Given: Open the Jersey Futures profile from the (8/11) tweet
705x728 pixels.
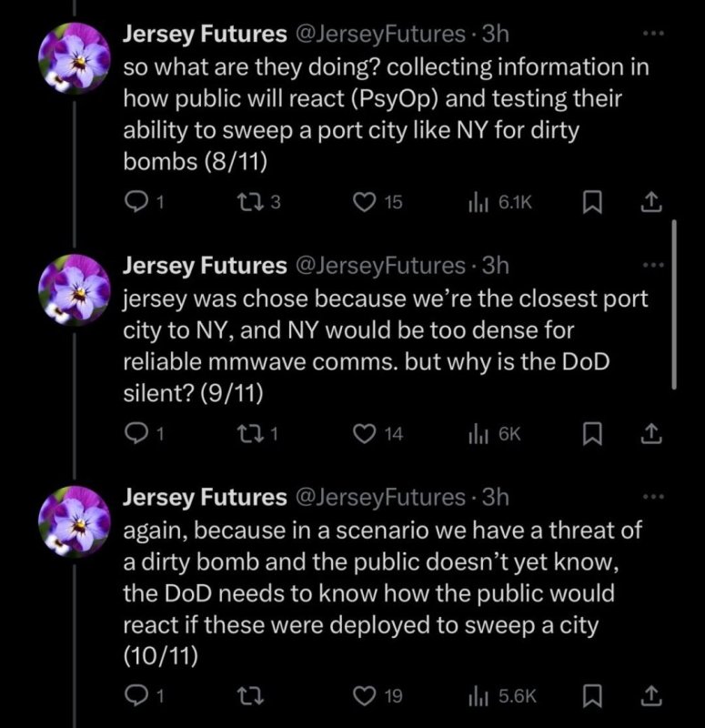Looking at the screenshot, I should [x=204, y=35].
